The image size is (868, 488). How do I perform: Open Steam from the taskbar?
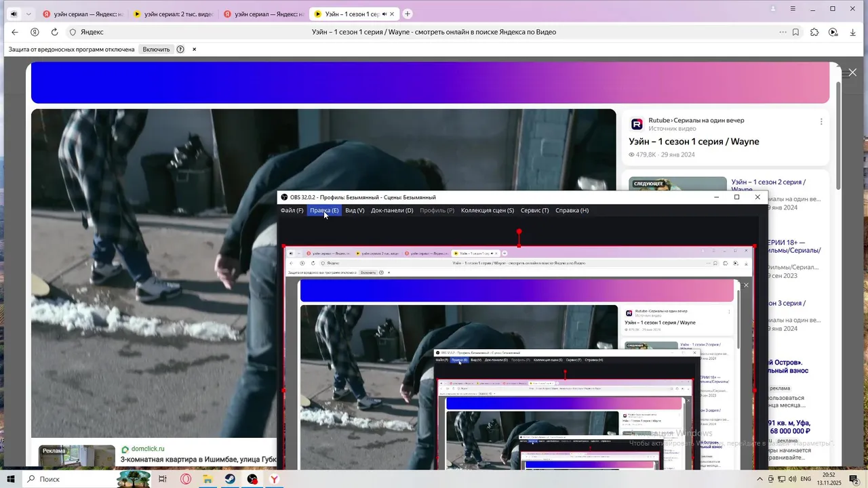point(230,479)
